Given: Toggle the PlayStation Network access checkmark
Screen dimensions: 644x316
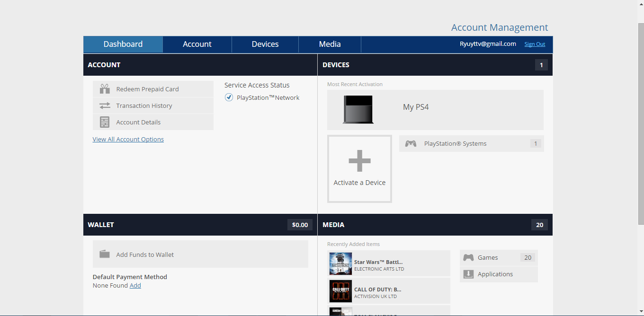Looking at the screenshot, I should coord(229,97).
